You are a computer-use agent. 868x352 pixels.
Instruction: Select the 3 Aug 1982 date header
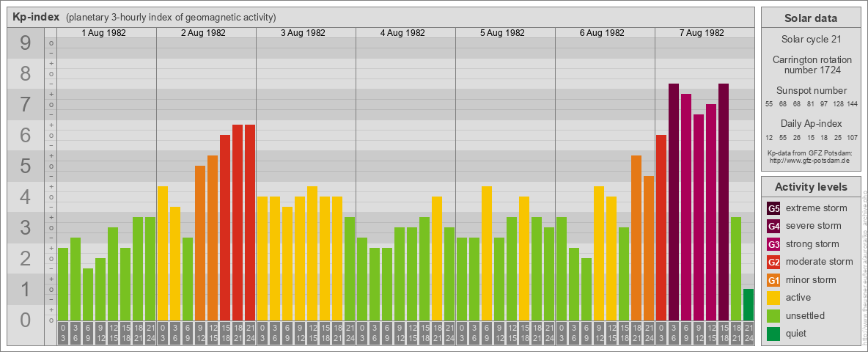coord(303,33)
